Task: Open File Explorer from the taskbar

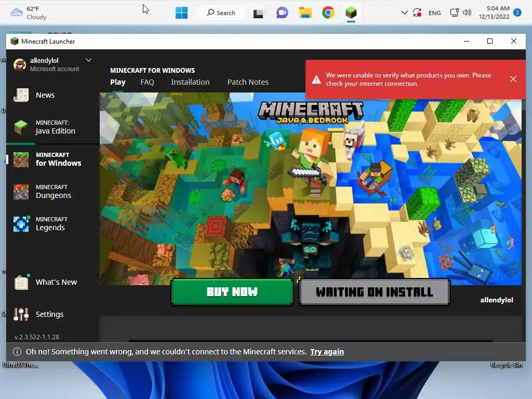Action: coord(305,13)
